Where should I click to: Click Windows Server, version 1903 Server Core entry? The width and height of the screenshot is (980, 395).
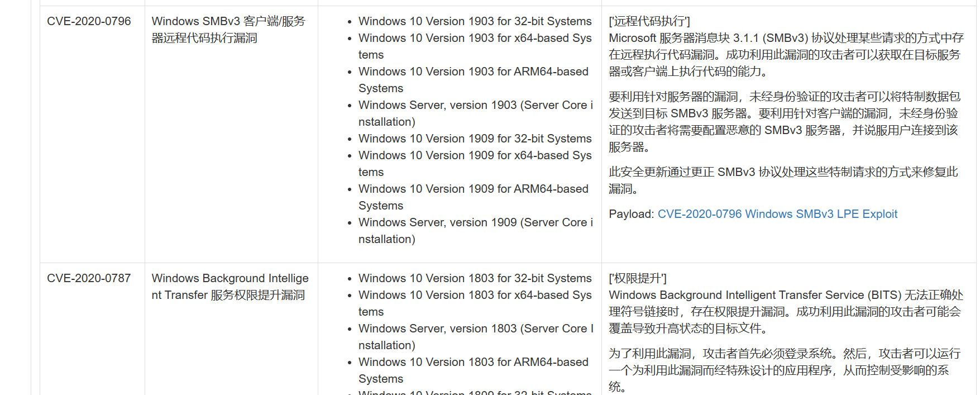click(475, 105)
